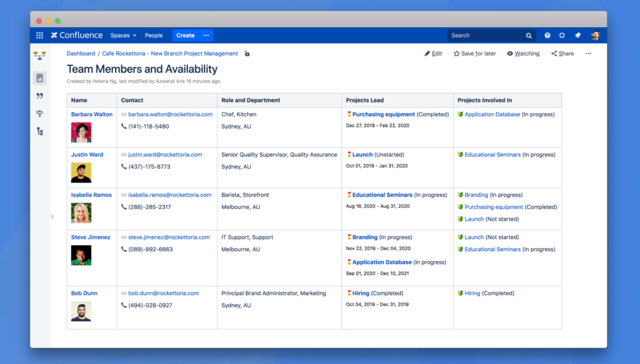Open the page tree icon in sidebar
Screen dimensions: 640x364
40,132
